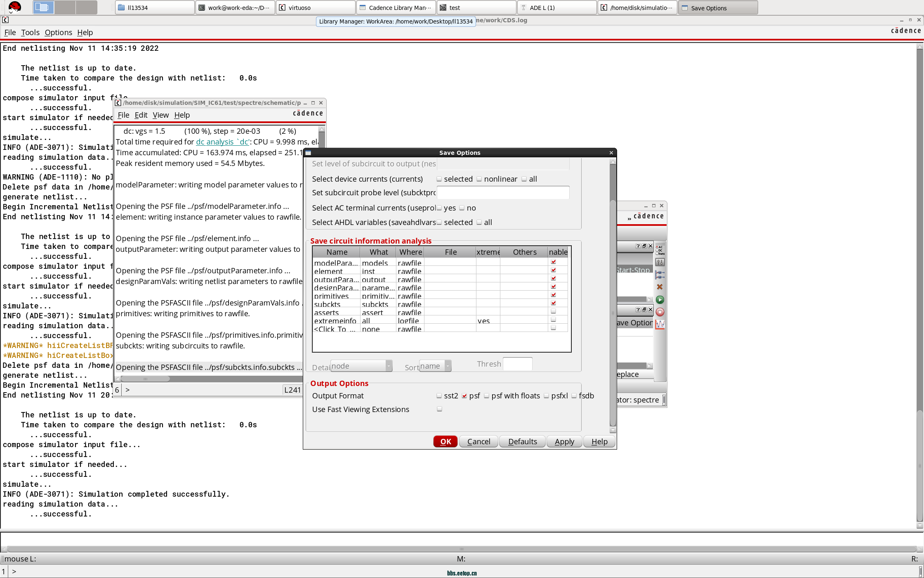Click OK in Save Options
Viewport: 924px width, 578px height.
[x=445, y=441]
